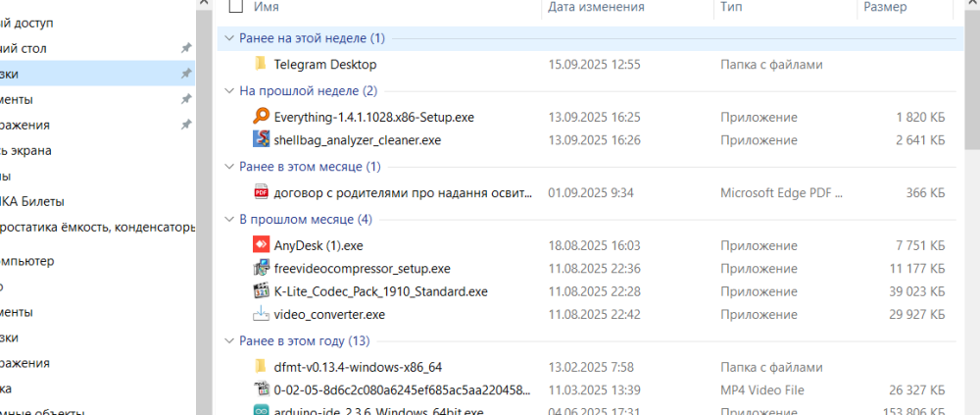
Task: Click the MP4 video file icon
Action: tap(261, 389)
